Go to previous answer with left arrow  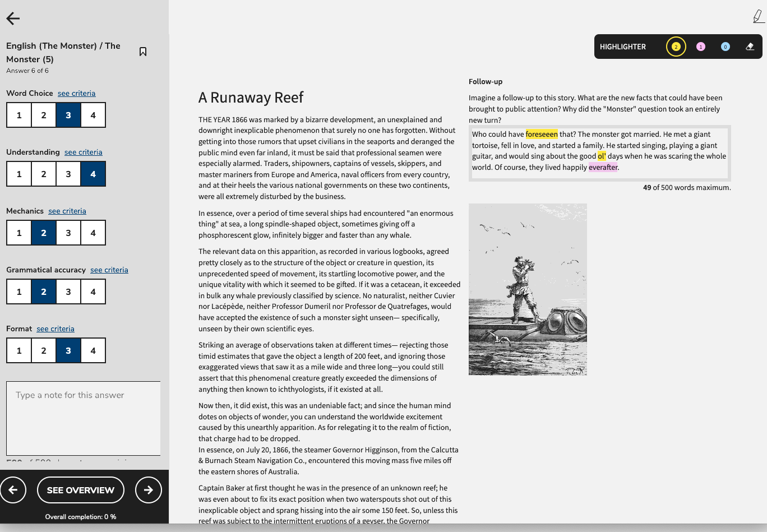pyautogui.click(x=13, y=490)
